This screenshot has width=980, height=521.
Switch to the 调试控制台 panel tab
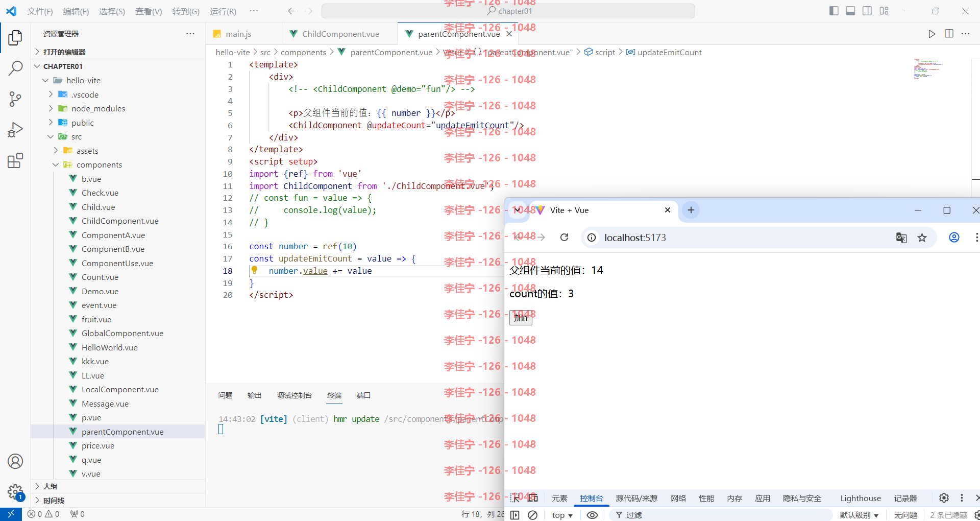click(294, 395)
